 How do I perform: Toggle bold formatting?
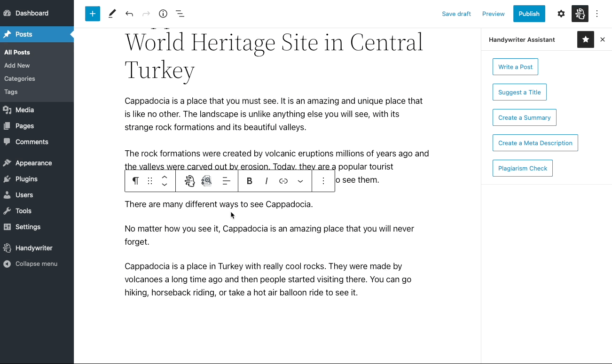click(x=250, y=181)
